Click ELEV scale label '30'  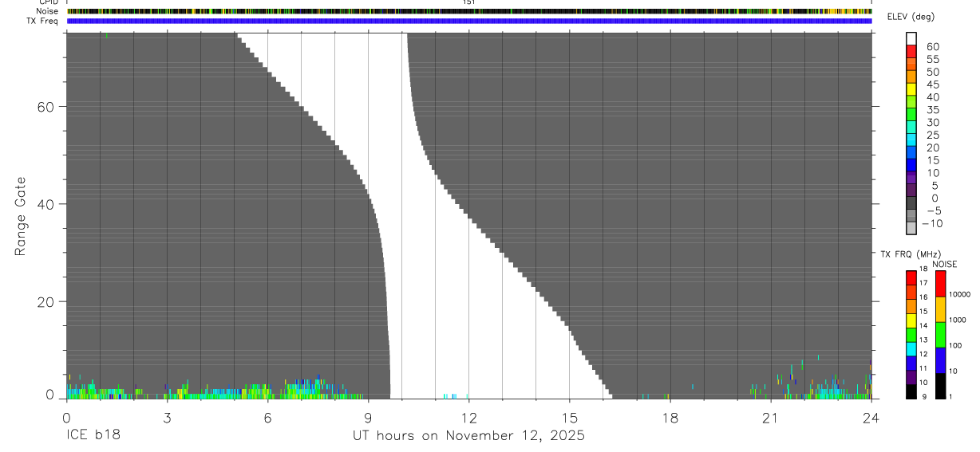tap(933, 122)
